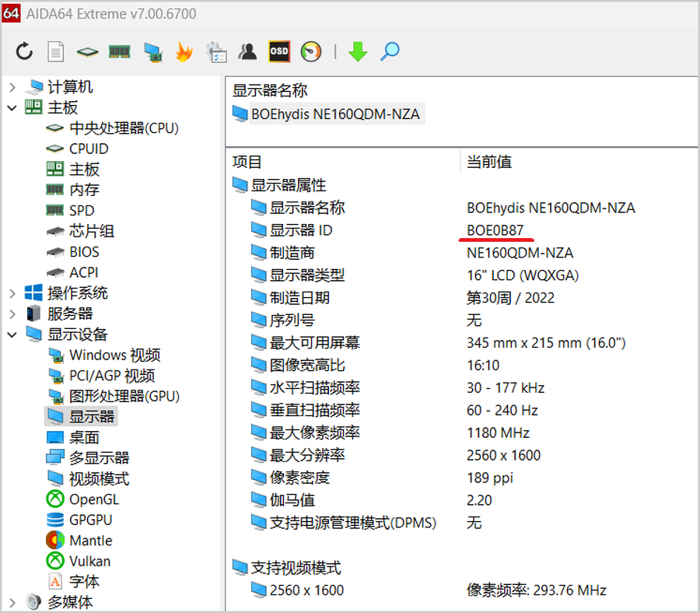The width and height of the screenshot is (700, 613).
Task: Open the OSD panel icon
Action: (x=279, y=52)
